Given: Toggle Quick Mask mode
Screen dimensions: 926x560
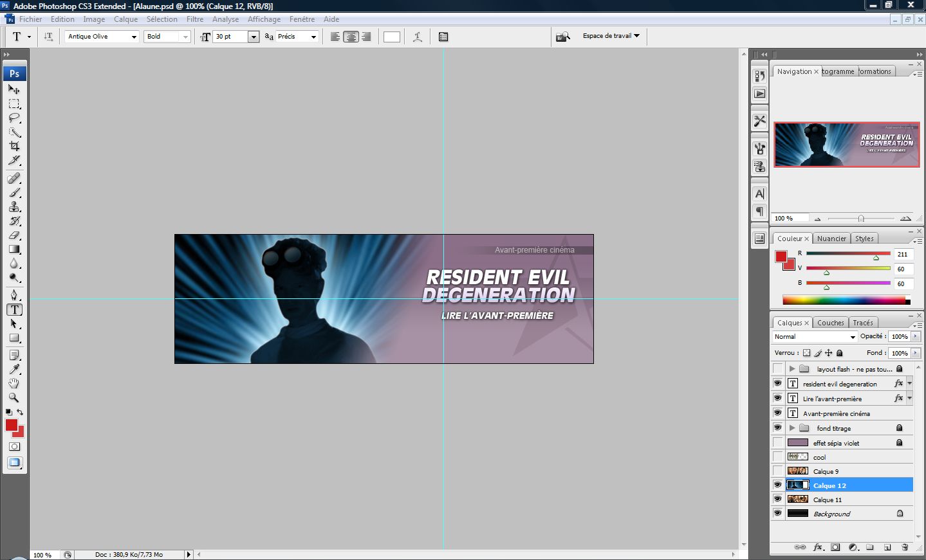Looking at the screenshot, I should pos(14,446).
